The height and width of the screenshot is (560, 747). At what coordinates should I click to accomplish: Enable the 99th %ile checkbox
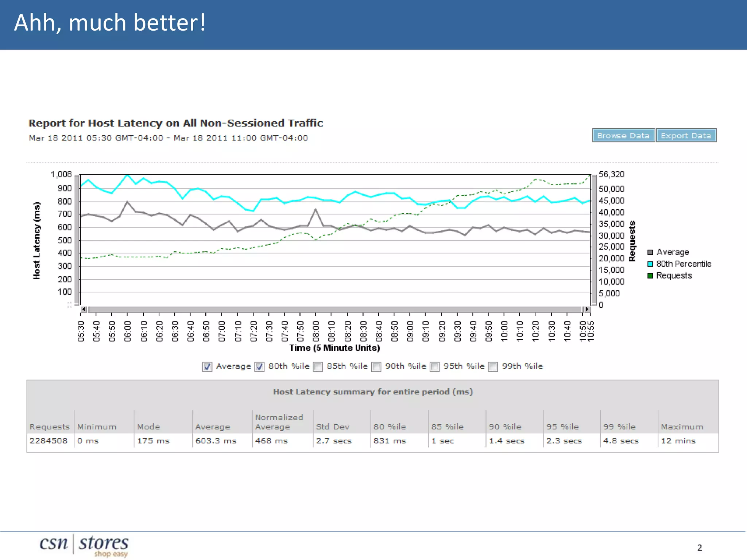493,366
